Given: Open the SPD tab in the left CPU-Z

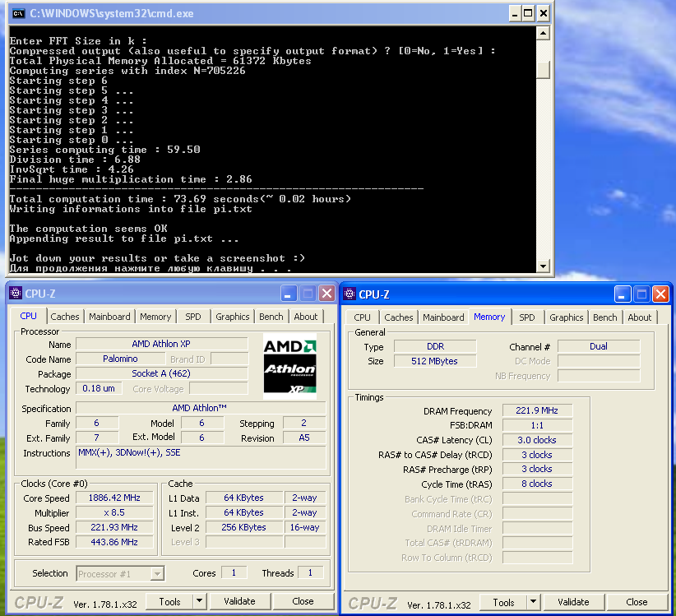Looking at the screenshot, I should coord(193,317).
